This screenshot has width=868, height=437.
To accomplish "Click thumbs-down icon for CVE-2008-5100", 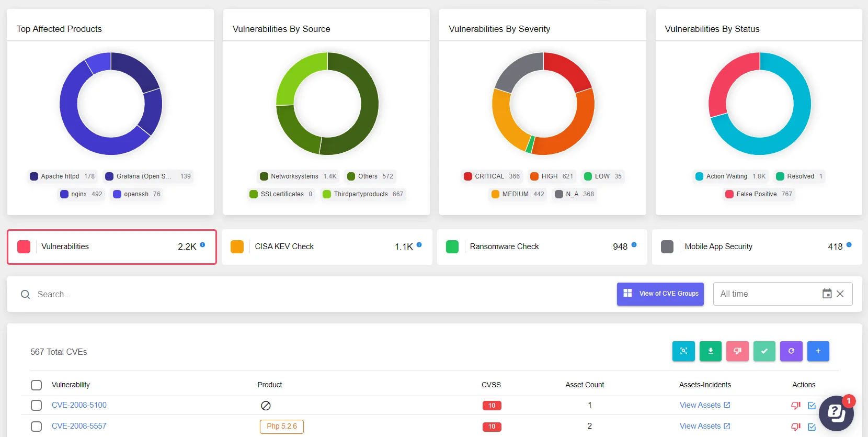I will click(796, 406).
